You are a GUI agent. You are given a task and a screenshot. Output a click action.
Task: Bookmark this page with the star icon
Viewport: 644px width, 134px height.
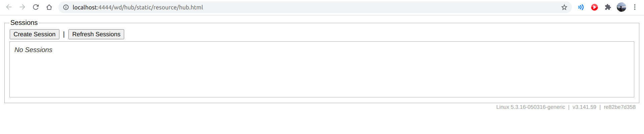pos(564,7)
